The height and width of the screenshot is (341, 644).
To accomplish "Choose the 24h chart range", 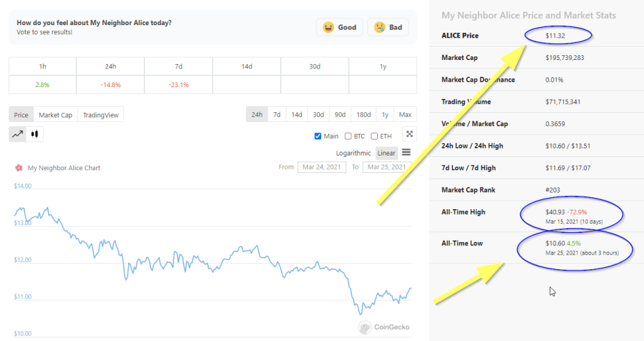I will [257, 114].
